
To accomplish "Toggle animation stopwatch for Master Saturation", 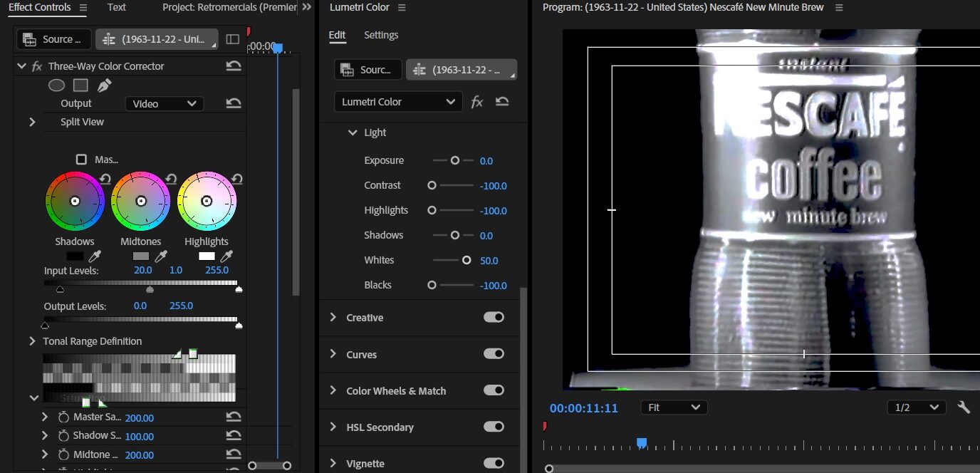I will (x=63, y=417).
